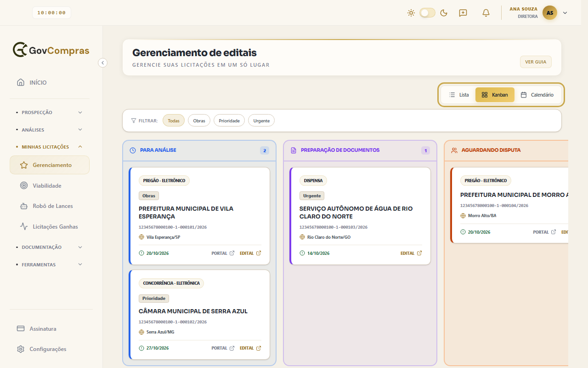Open the Prefeitura Municipal de Vila Esperança card
Viewport: 588px width, 368px height.
(199, 216)
